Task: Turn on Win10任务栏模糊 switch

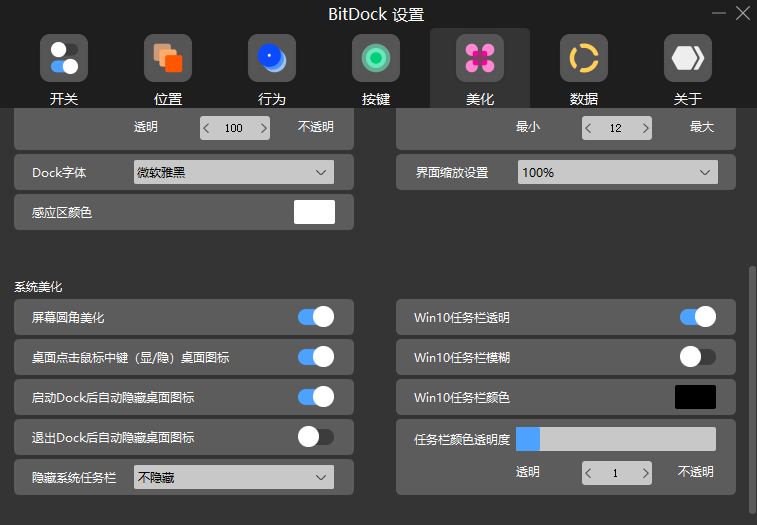Action: (x=698, y=357)
